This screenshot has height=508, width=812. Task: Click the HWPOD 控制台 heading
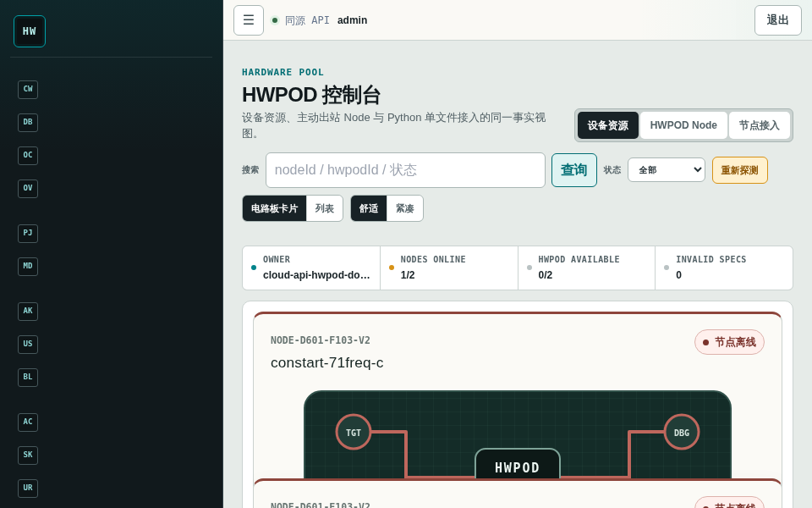coord(311,95)
